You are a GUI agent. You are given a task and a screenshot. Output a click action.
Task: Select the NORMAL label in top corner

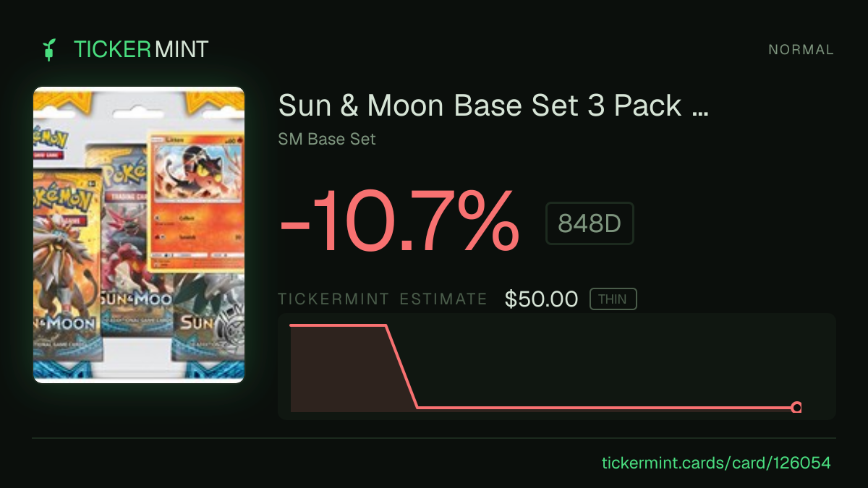pyautogui.click(x=801, y=50)
